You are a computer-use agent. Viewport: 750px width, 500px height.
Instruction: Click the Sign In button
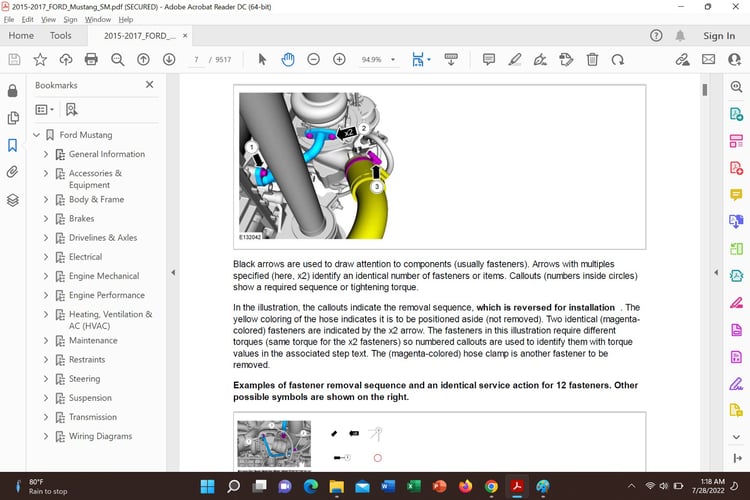(x=718, y=36)
